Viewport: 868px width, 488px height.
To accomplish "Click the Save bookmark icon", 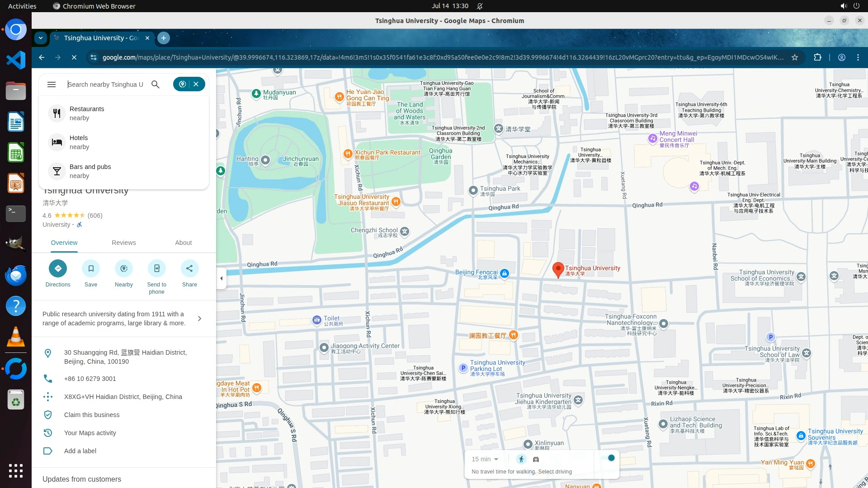I will click(x=91, y=268).
